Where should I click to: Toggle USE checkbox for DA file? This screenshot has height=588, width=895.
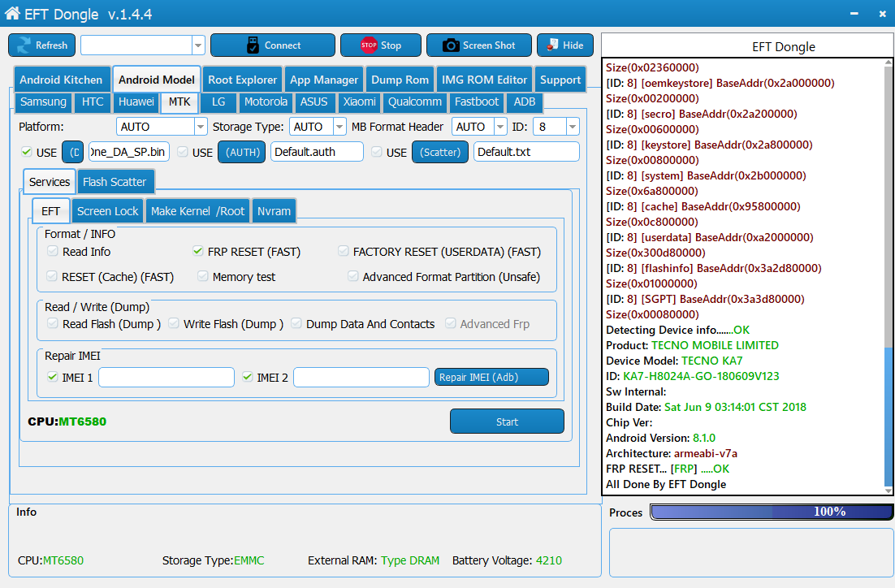coord(26,152)
